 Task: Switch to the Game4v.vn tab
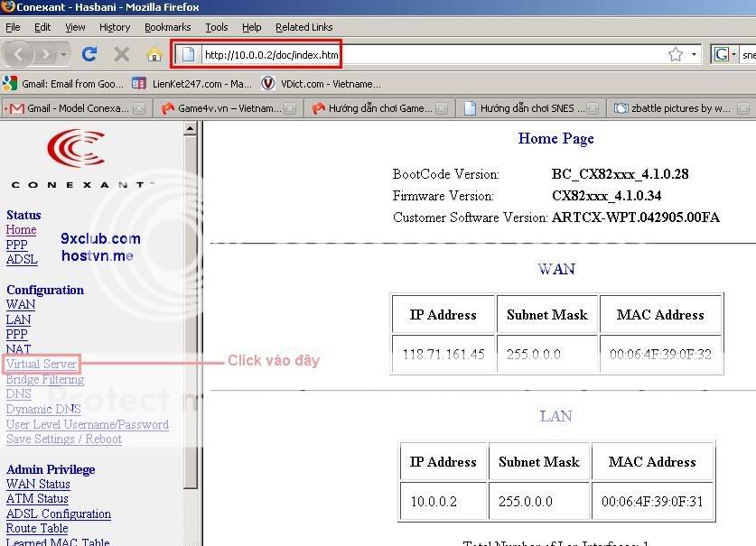228,108
